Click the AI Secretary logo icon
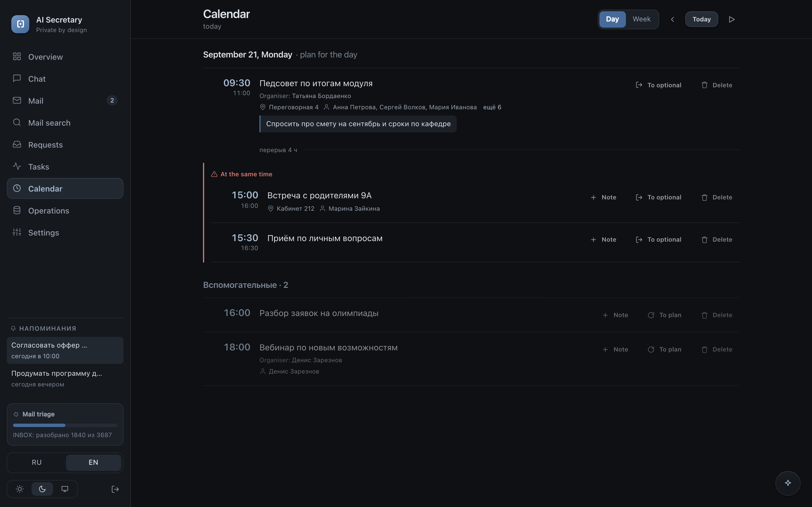Image resolution: width=812 pixels, height=507 pixels. point(20,24)
